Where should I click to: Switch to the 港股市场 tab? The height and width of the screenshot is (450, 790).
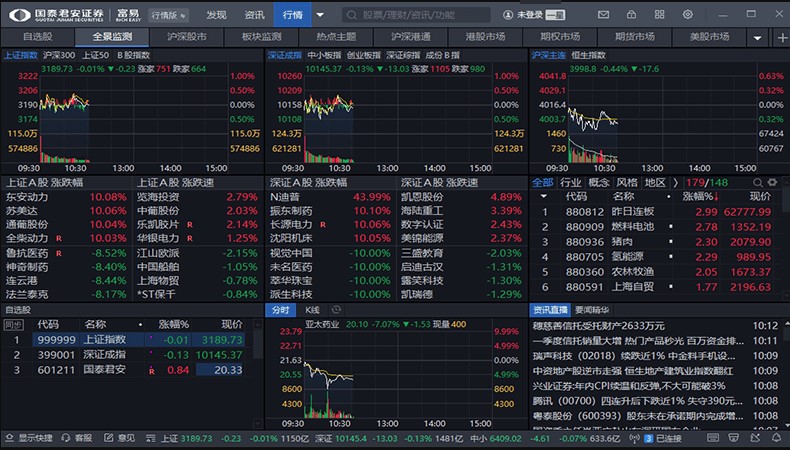tap(485, 37)
